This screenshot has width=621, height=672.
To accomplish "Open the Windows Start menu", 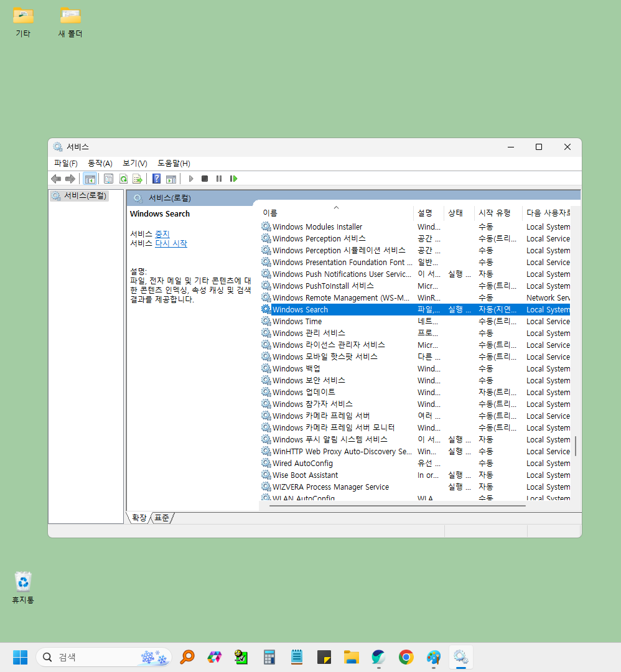I will (x=20, y=657).
